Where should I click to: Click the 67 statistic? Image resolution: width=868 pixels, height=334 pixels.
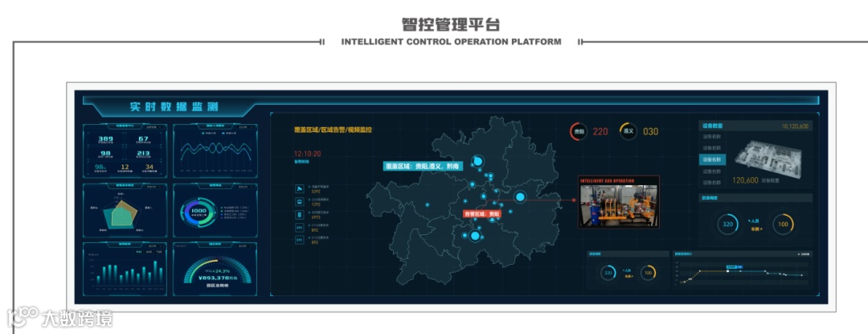(x=143, y=138)
